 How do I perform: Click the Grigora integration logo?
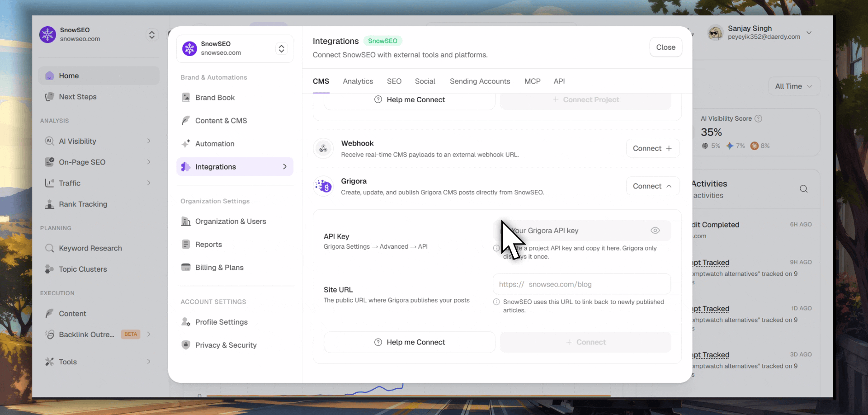[x=323, y=186]
